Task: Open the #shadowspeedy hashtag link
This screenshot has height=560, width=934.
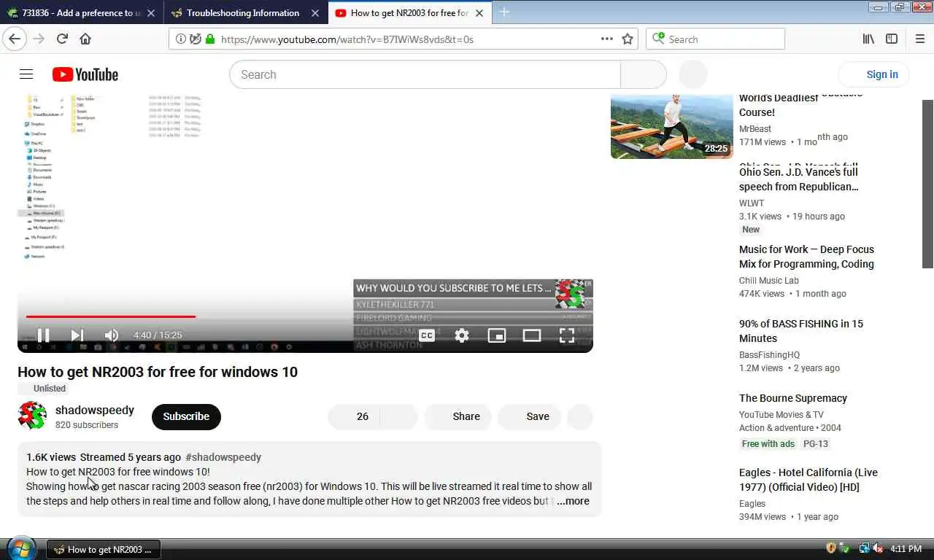Action: pyautogui.click(x=223, y=457)
